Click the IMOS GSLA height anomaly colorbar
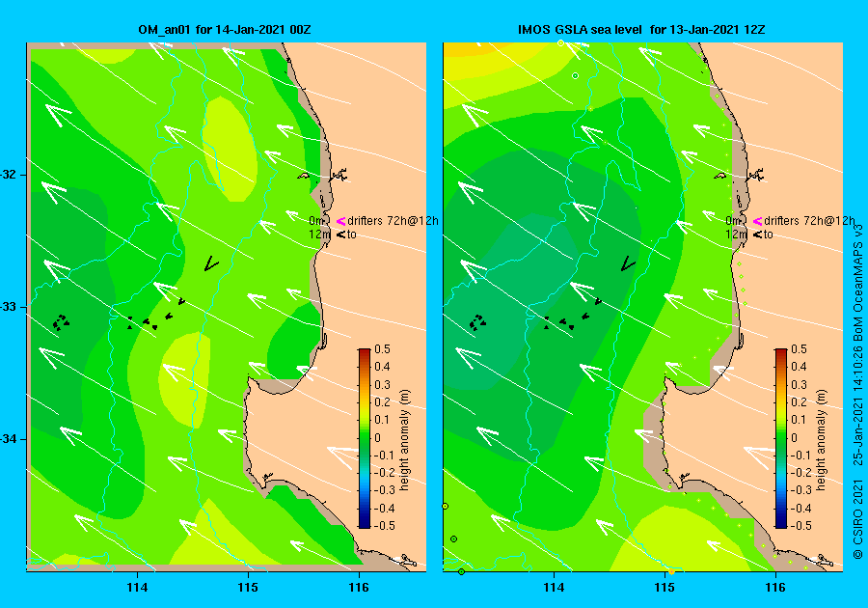The height and width of the screenshot is (608, 868). (780, 438)
